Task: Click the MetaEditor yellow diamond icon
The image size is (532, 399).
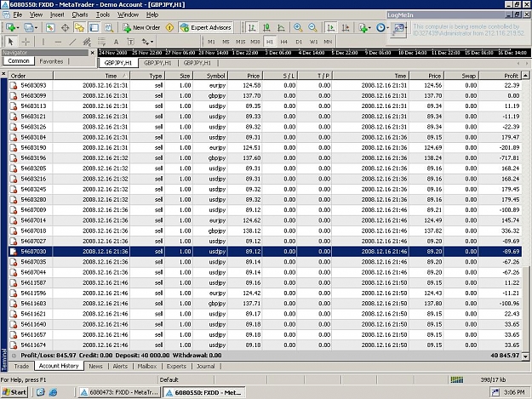Action: (169, 27)
